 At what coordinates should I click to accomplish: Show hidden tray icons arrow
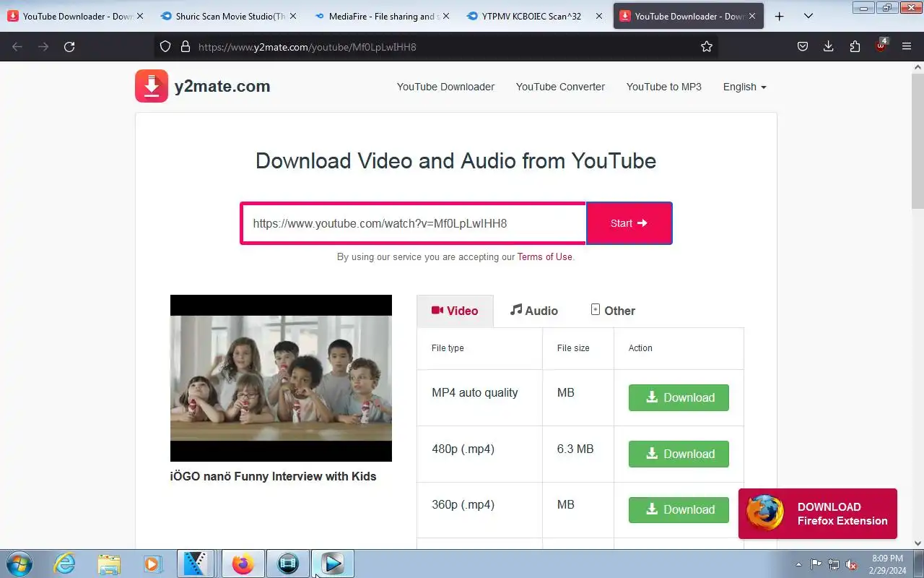click(x=798, y=564)
